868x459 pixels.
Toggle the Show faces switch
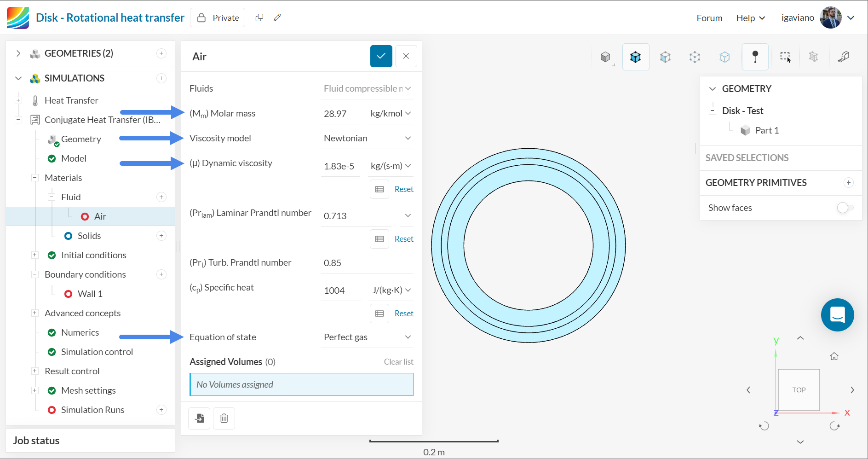tap(845, 208)
